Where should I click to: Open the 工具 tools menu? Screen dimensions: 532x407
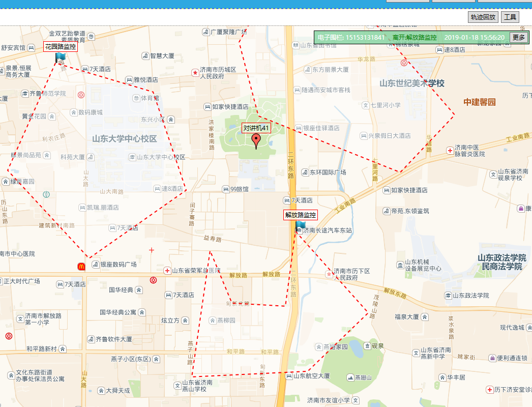(x=510, y=17)
